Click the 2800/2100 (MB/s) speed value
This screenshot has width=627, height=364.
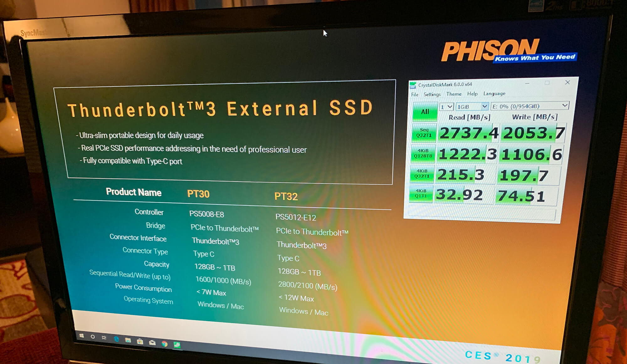pyautogui.click(x=308, y=286)
